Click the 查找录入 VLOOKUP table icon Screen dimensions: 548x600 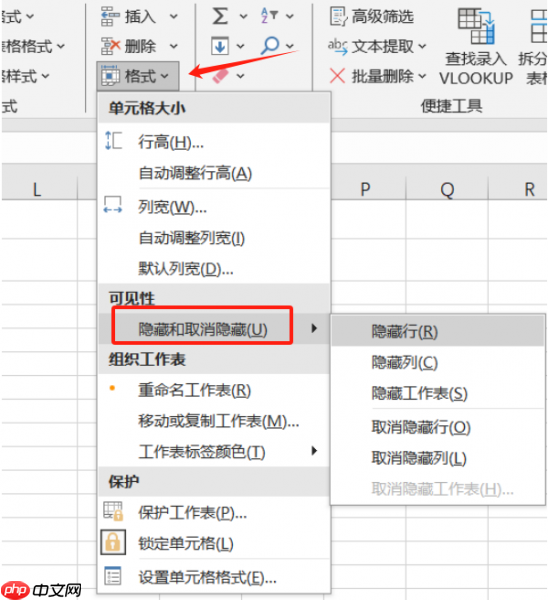point(476,26)
